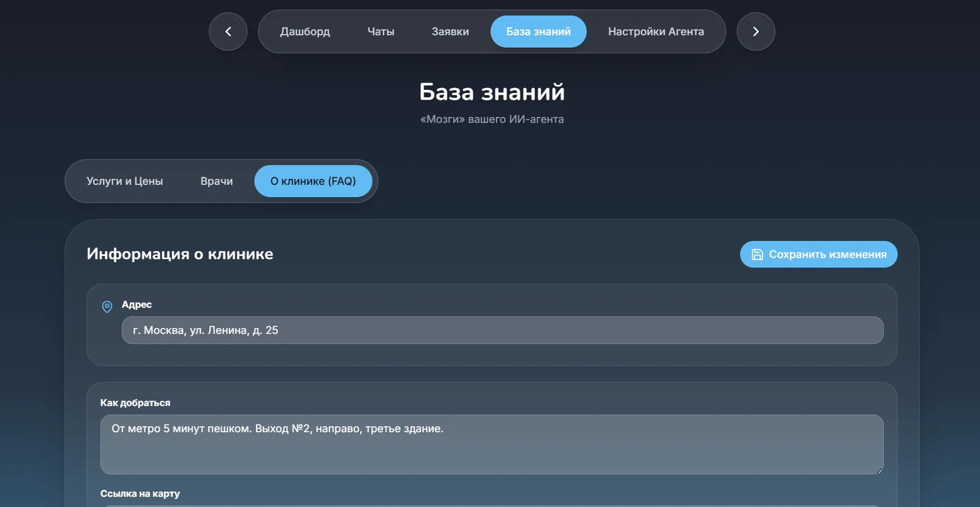Click the Адрес label
Screen dimensions: 980x507
point(137,304)
